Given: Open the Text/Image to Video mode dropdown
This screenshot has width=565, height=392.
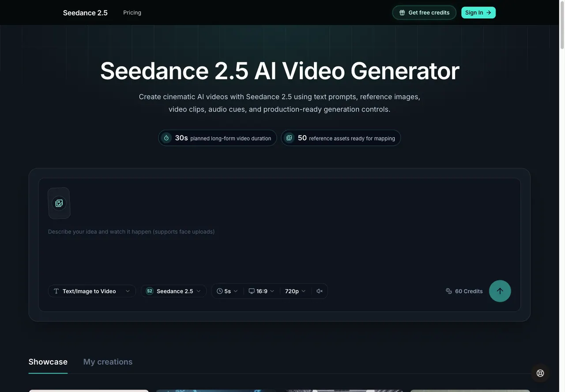Looking at the screenshot, I should click(x=92, y=291).
